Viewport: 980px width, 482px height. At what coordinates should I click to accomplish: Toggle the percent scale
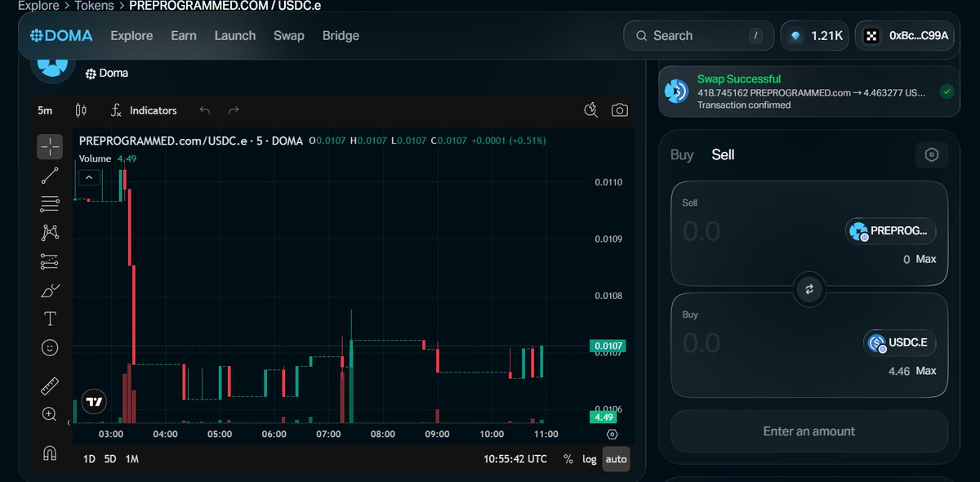tap(568, 459)
